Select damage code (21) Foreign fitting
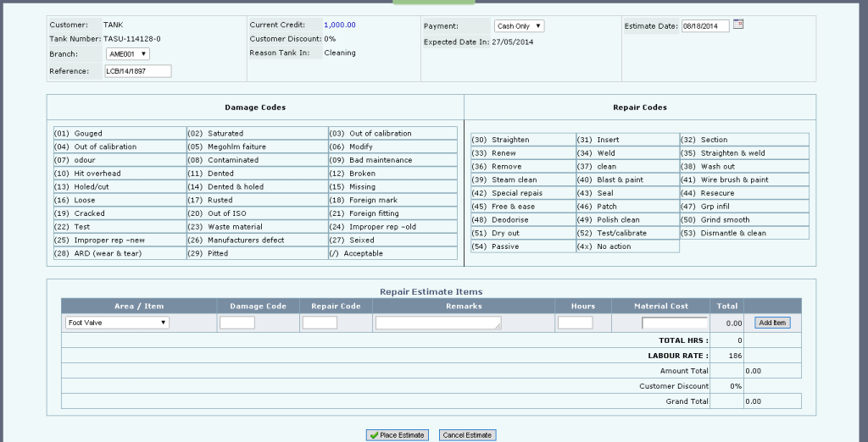The image size is (868, 442). 393,213
